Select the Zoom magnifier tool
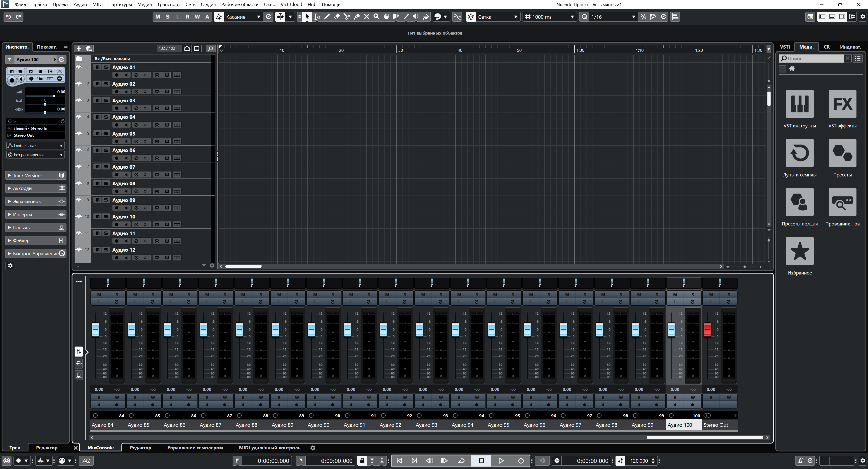 point(377,17)
